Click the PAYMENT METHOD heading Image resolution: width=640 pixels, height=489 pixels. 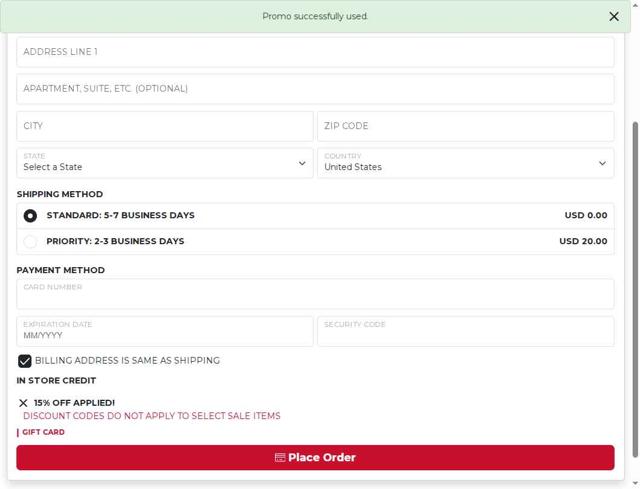60,270
